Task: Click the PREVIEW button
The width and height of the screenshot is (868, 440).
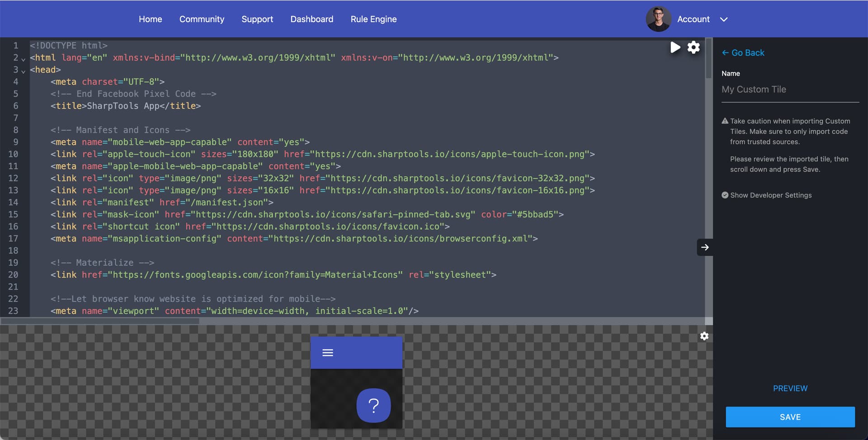Action: pyautogui.click(x=790, y=388)
